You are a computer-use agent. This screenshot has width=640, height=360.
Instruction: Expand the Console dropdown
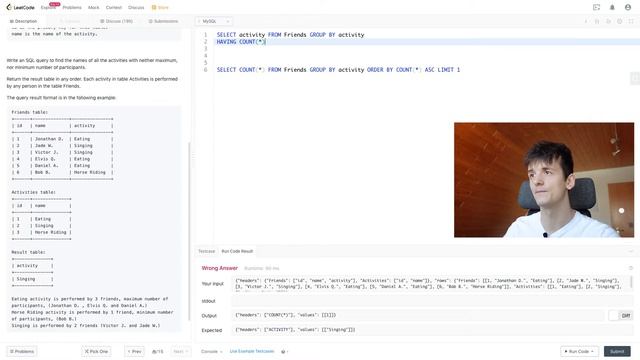pyautogui.click(x=211, y=351)
